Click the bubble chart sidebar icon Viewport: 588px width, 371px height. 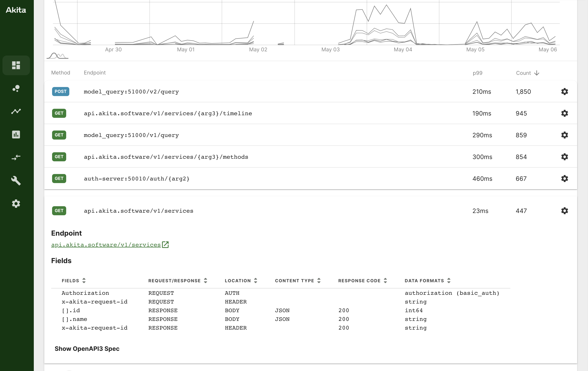click(16, 88)
